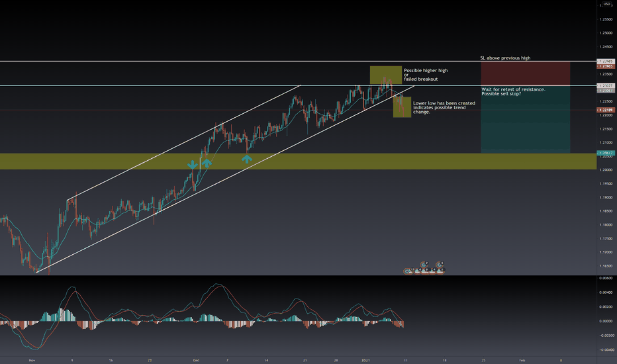Click the '2021' label on time axis

(x=366, y=360)
